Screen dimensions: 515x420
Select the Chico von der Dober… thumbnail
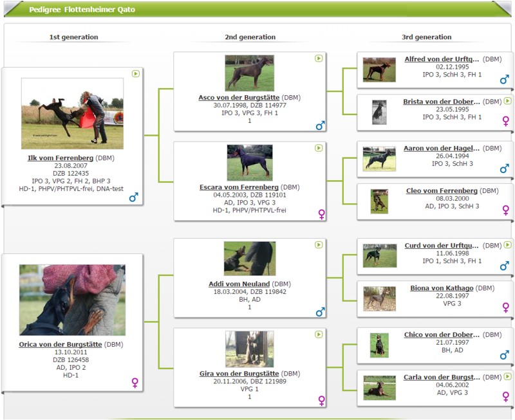[379, 345]
